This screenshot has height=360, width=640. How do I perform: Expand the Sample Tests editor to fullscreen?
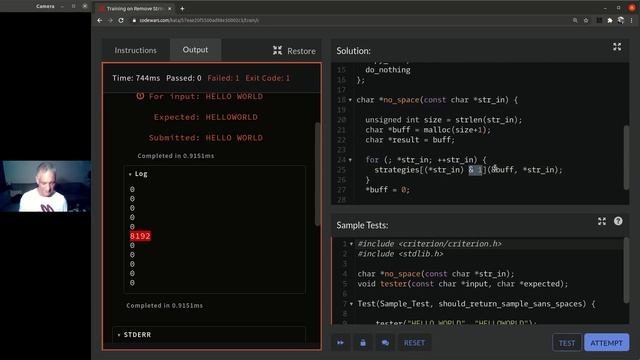point(602,221)
